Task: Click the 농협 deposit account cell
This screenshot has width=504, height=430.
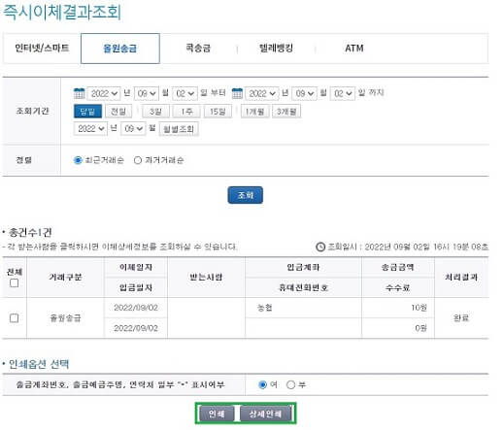Action: coord(303,308)
